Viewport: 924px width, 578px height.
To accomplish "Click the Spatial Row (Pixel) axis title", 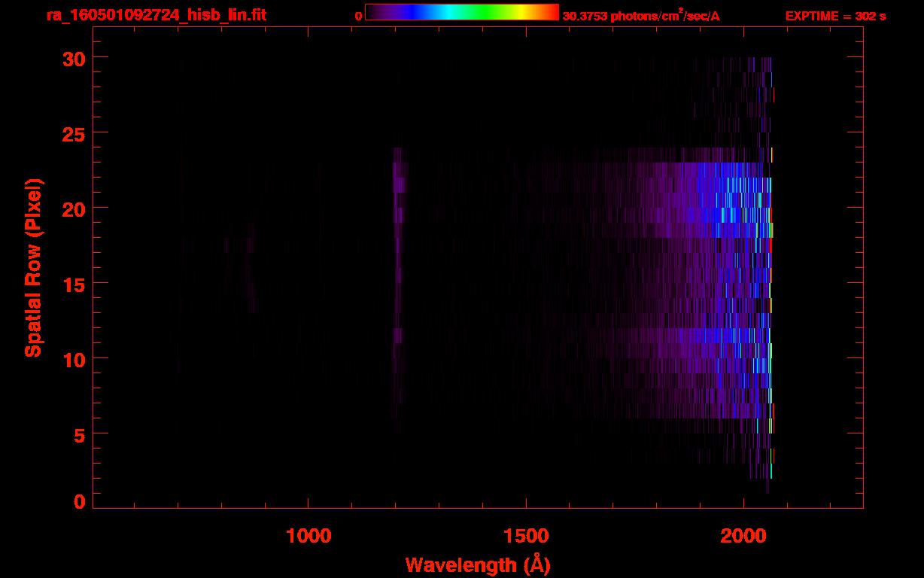I will [x=34, y=267].
